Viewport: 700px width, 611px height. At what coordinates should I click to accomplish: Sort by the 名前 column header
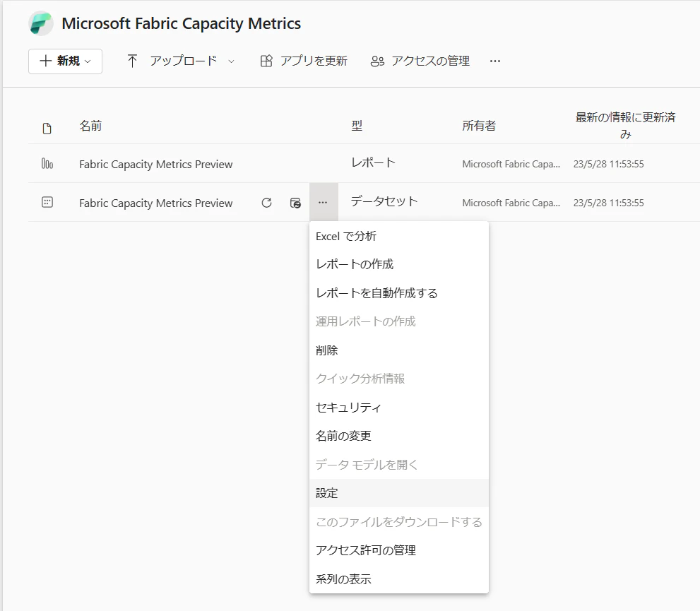tap(90, 126)
